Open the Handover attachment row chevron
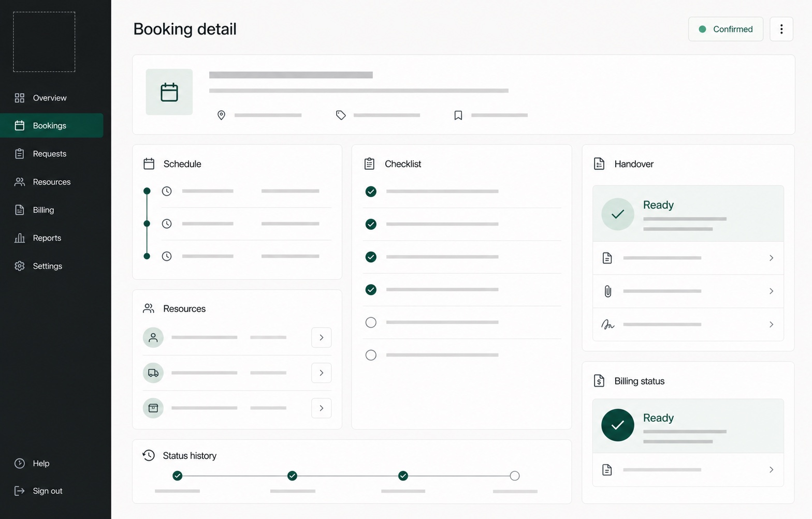The height and width of the screenshot is (519, 812). (771, 291)
